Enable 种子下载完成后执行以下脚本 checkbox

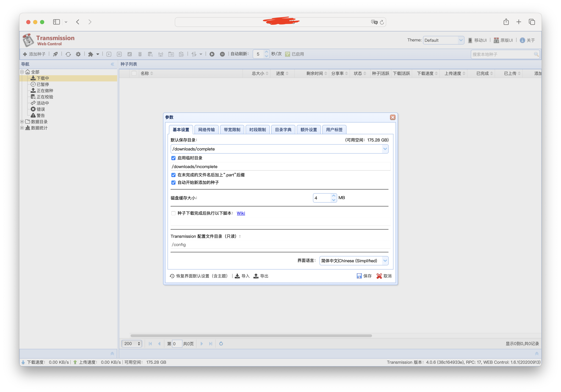pyautogui.click(x=173, y=213)
